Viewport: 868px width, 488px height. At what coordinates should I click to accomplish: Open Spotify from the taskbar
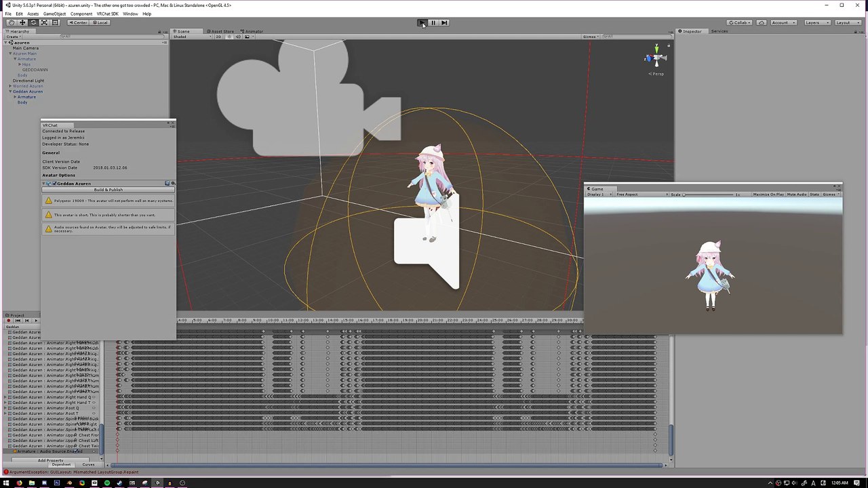107,483
